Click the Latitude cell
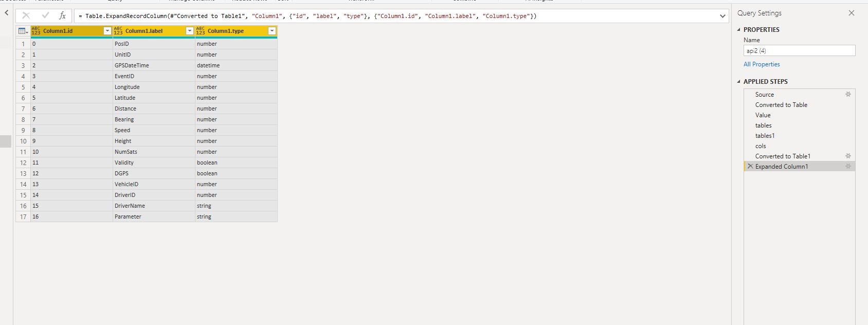Image resolution: width=868 pixels, height=325 pixels. (x=154, y=98)
